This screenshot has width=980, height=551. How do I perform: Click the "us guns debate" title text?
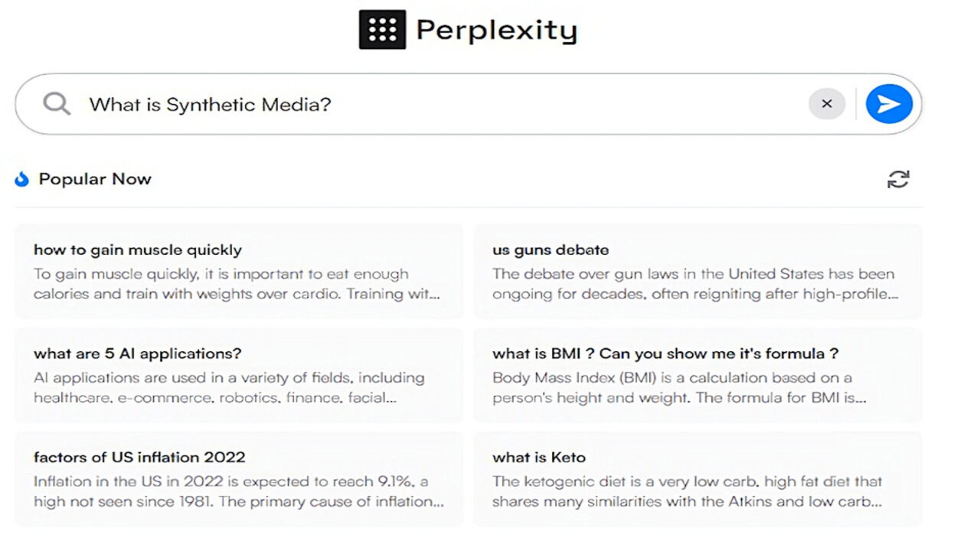550,249
